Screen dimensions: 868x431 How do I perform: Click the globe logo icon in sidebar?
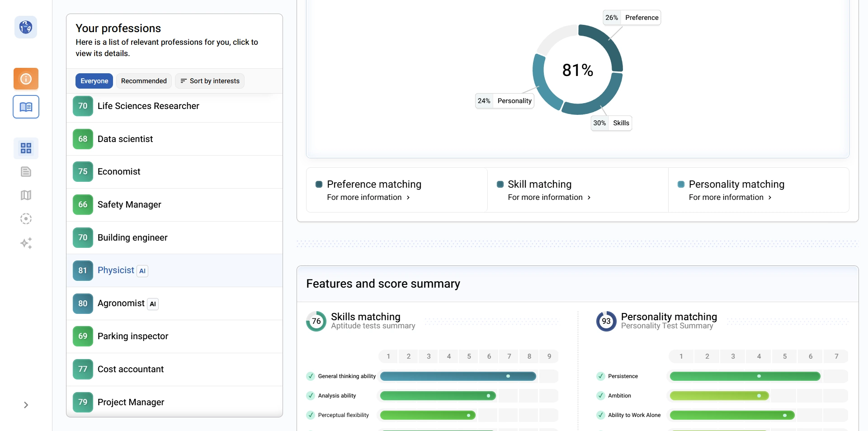[26, 28]
